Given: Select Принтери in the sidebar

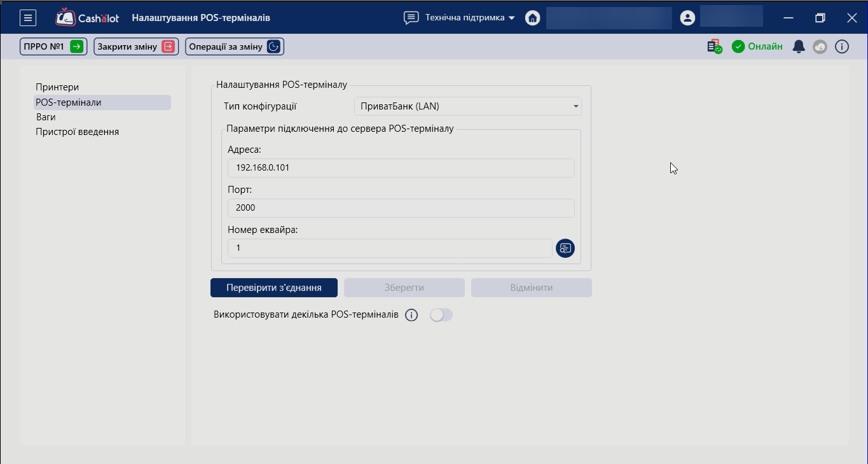Looking at the screenshot, I should coord(57,87).
